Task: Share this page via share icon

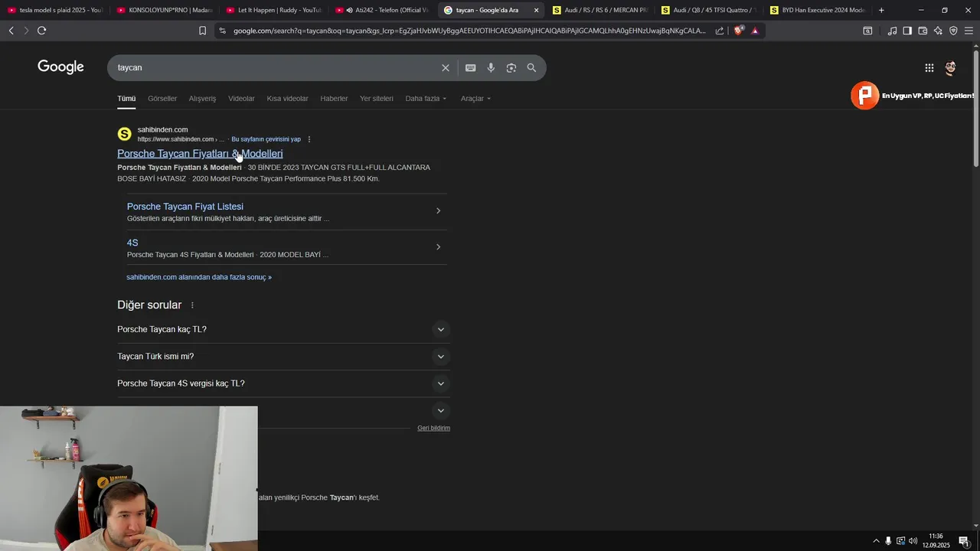Action: pyautogui.click(x=720, y=31)
